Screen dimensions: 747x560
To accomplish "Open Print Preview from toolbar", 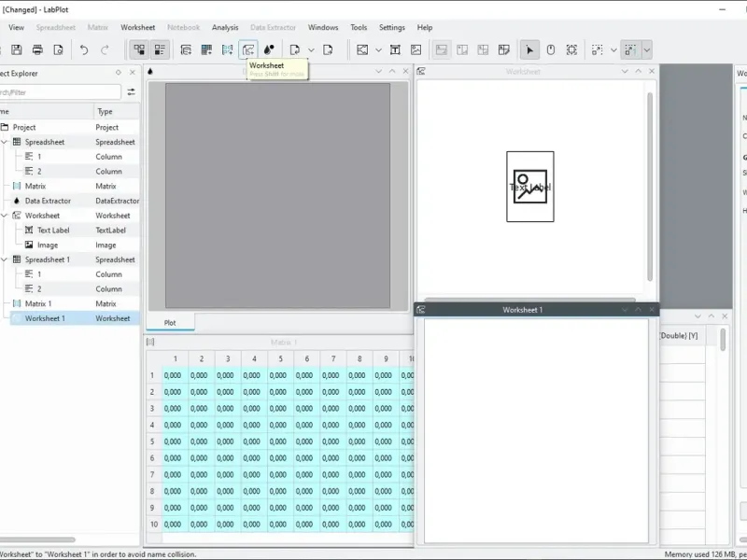I will 58,50.
